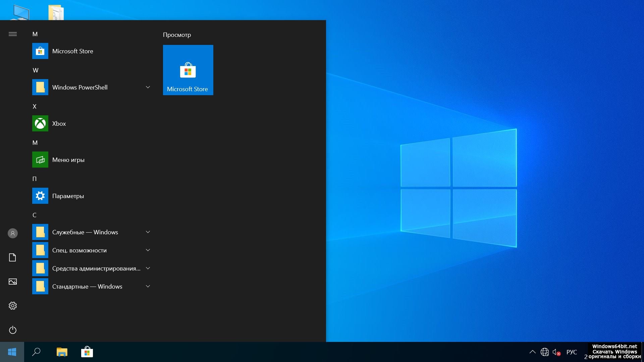644x362 pixels.
Task: Open search from the taskbar
Action: (36, 352)
